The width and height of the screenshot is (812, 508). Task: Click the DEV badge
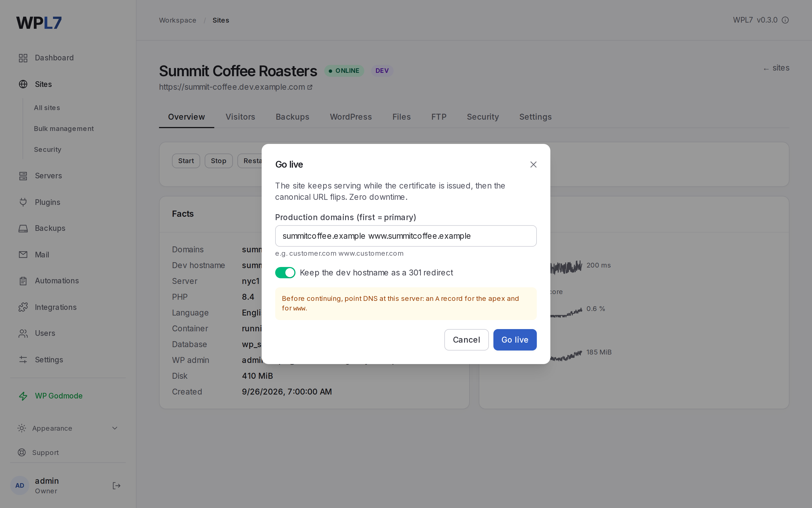(382, 71)
